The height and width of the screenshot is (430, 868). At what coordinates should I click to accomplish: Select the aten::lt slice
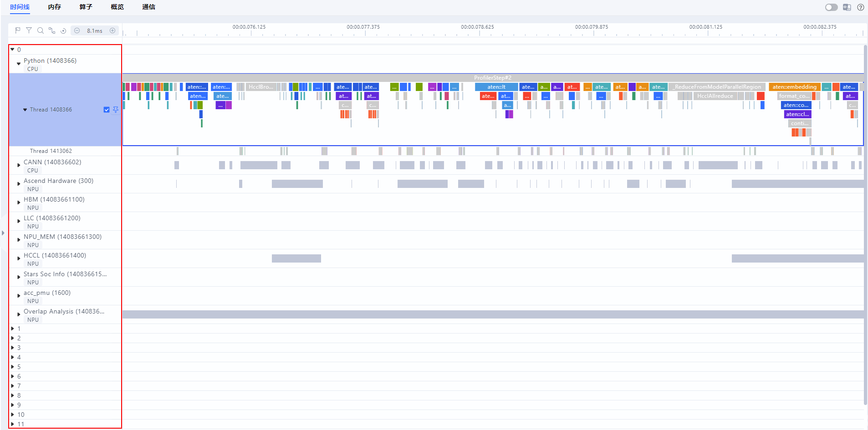[x=496, y=87]
